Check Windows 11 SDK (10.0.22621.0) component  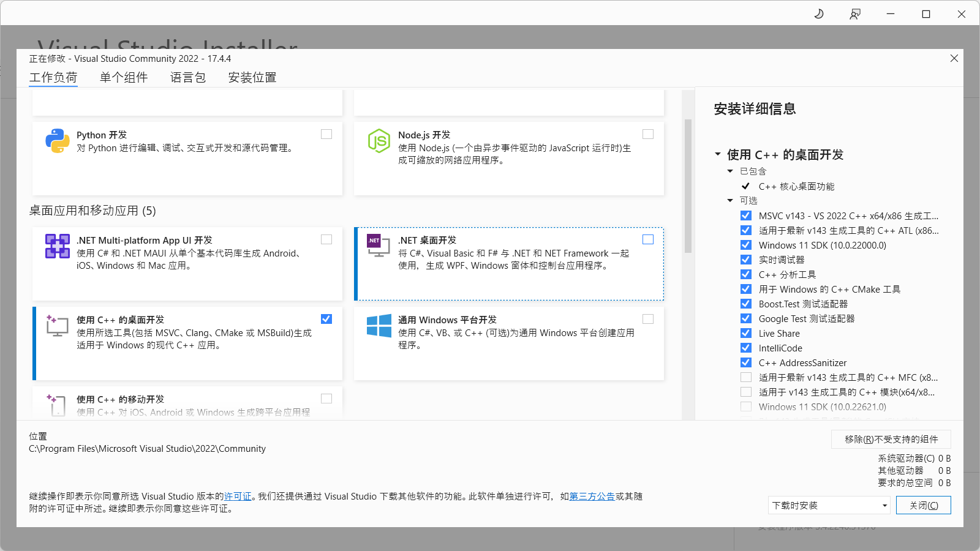coord(746,407)
